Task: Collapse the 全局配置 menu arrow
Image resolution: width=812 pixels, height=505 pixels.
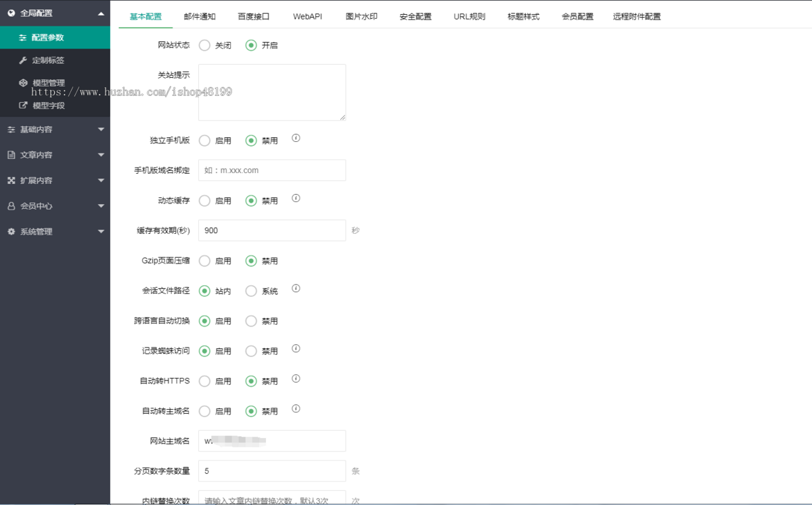Action: 101,13
